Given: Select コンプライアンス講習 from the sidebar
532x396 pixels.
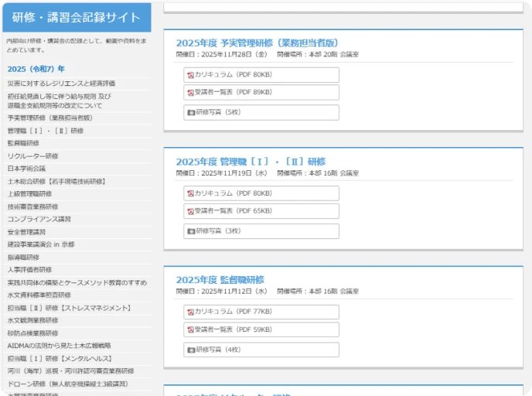Looking at the screenshot, I should coord(39,219).
